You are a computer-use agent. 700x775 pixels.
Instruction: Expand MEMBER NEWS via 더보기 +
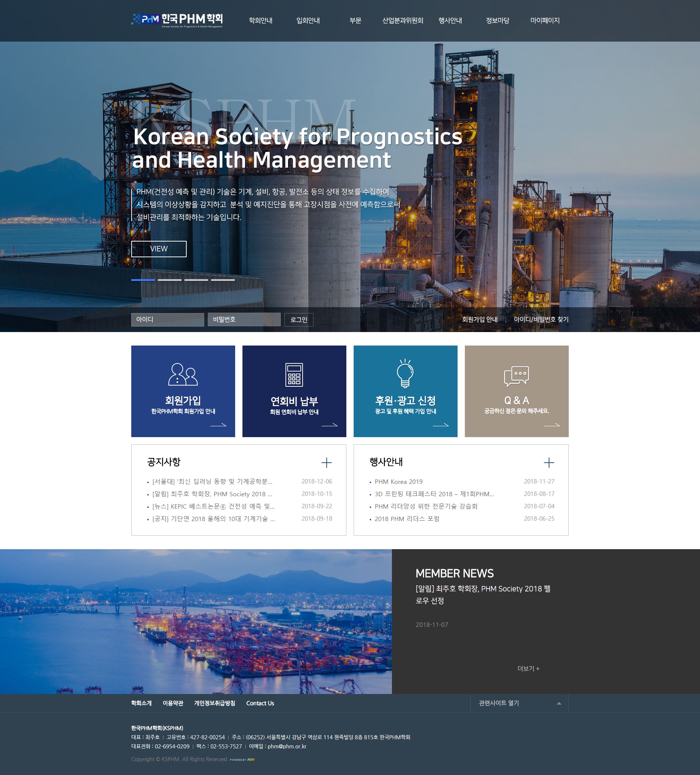coord(528,668)
